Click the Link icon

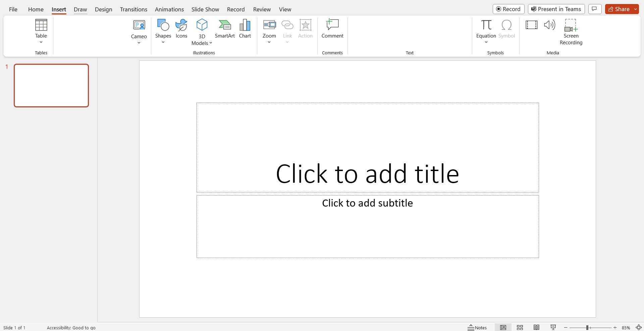coord(287,29)
